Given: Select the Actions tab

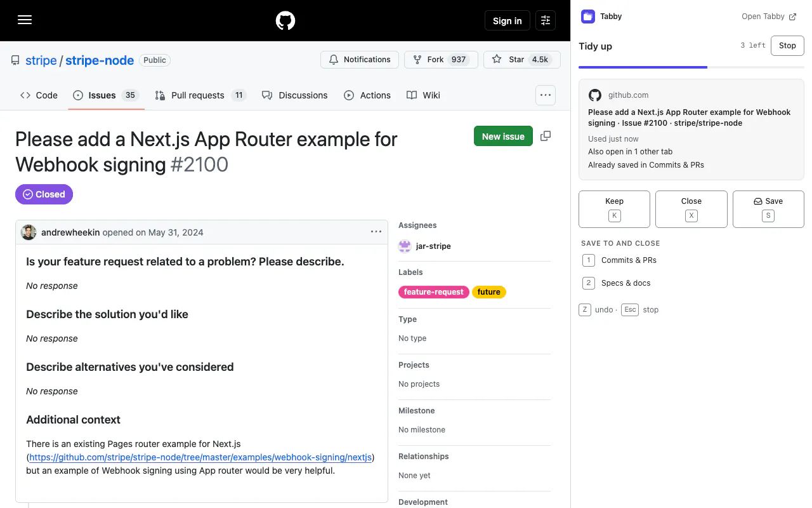Looking at the screenshot, I should [x=367, y=95].
